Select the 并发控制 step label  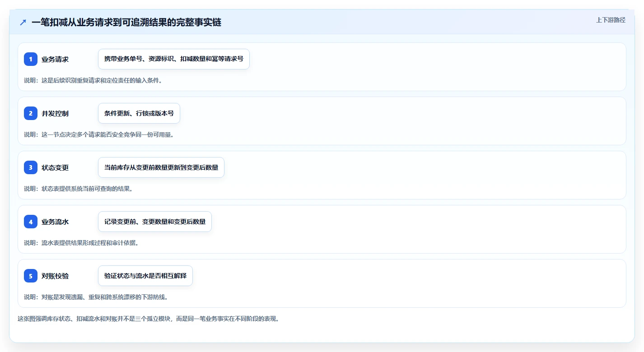click(55, 113)
